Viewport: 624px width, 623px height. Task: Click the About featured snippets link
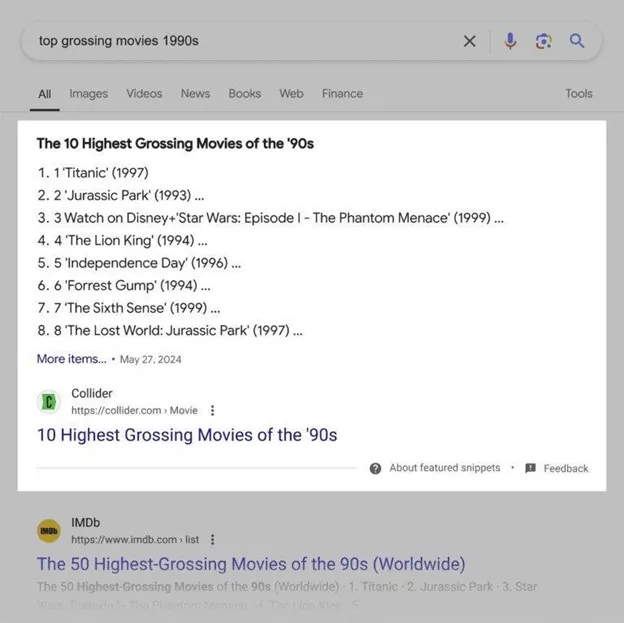[x=445, y=468]
